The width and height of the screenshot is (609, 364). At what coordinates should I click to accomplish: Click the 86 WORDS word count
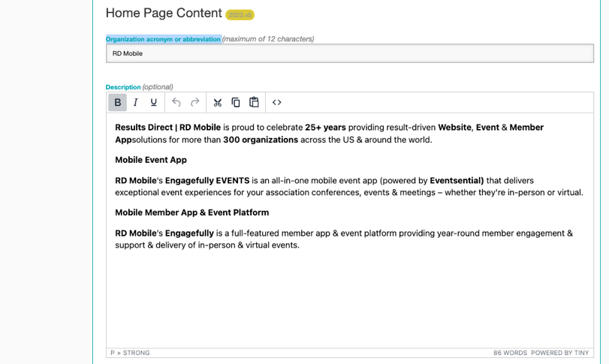(x=510, y=353)
